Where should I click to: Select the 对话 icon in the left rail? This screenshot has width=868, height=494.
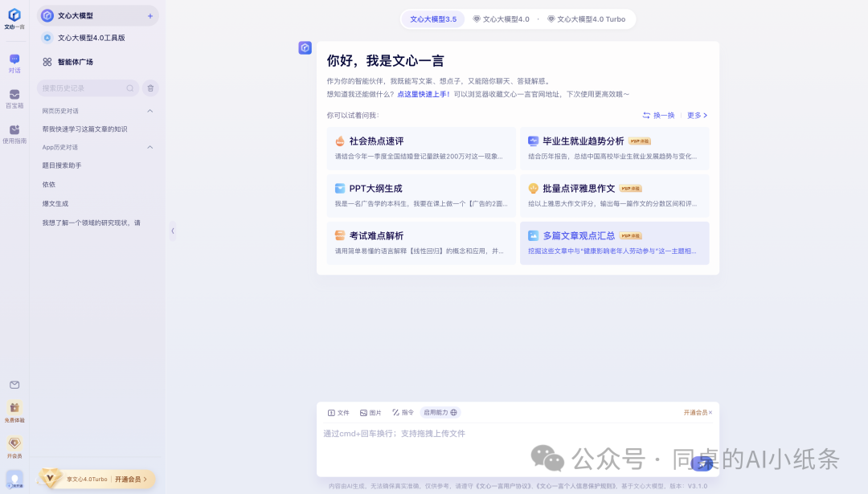tap(14, 60)
